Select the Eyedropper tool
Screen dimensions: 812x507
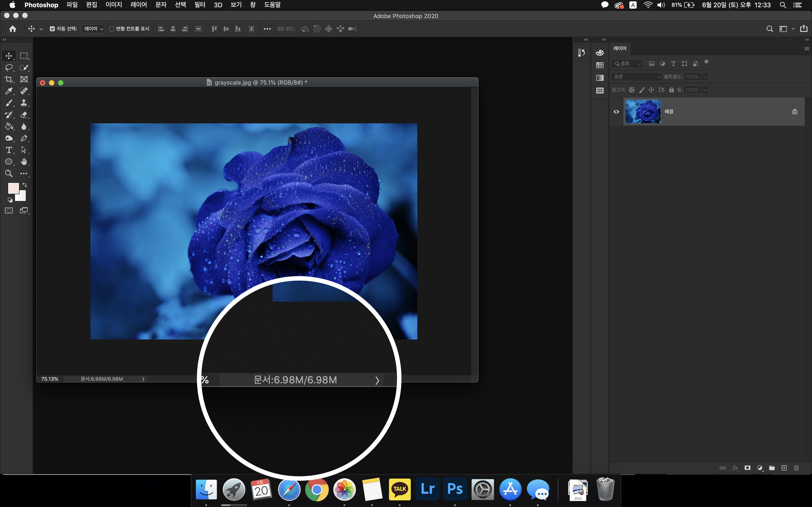[x=9, y=91]
